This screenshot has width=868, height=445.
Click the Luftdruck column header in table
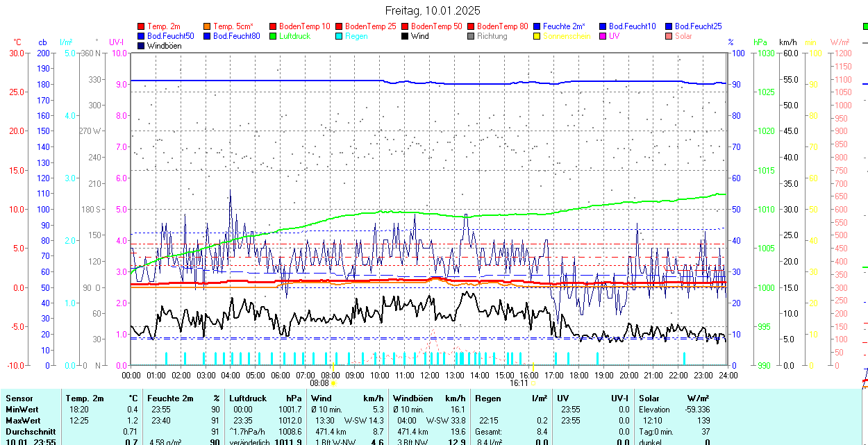click(247, 398)
